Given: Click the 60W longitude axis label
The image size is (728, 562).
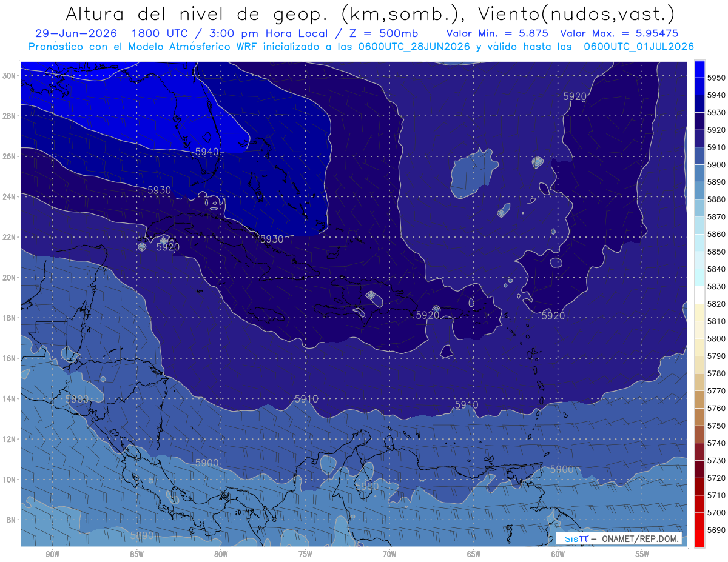Looking at the screenshot, I should [558, 554].
